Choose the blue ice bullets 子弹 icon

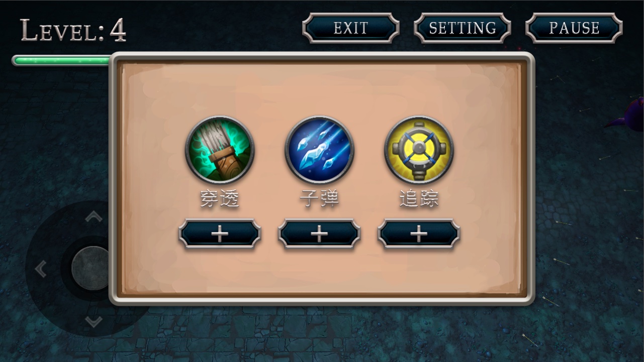click(319, 150)
